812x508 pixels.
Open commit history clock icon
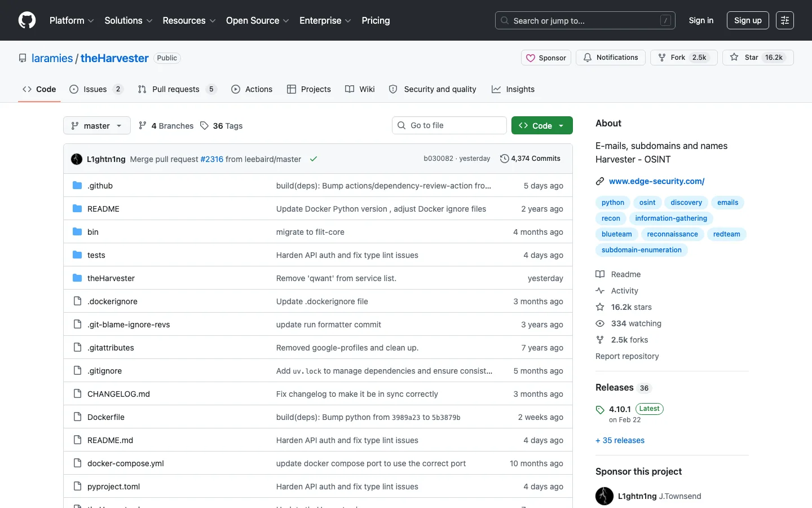point(505,159)
